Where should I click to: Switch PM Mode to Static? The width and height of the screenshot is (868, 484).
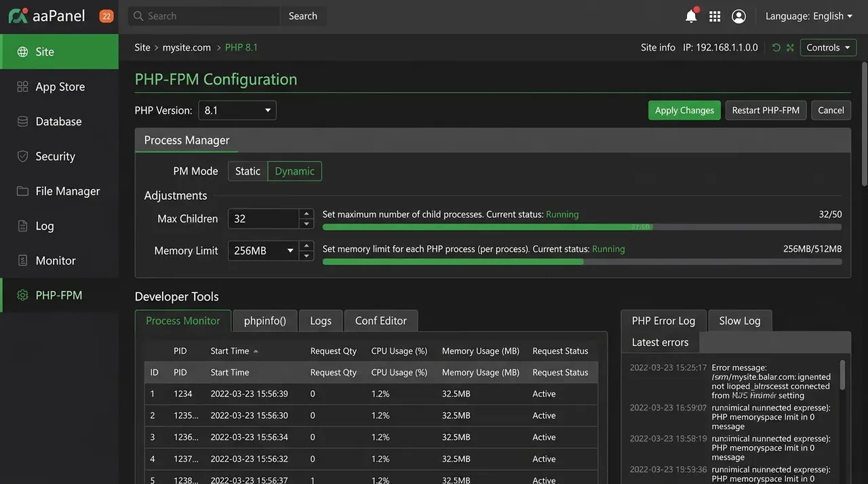point(248,172)
